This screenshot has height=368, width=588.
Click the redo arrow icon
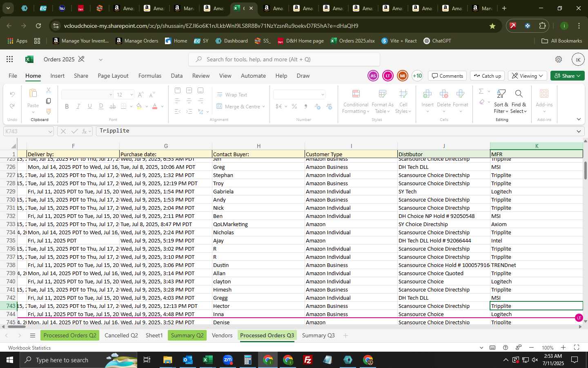point(12,106)
